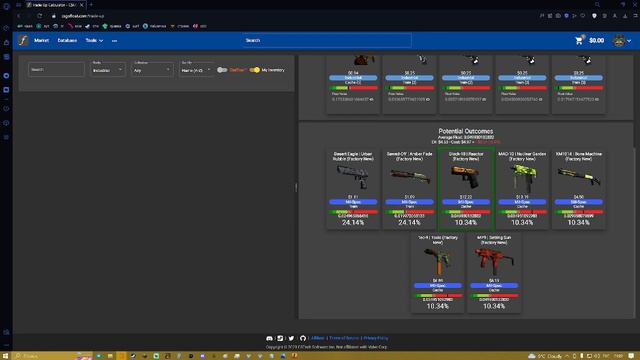This screenshot has width=640, height=360.
Task: Select the Sawed-Off Amber Fade outcome image
Action: tap(409, 177)
